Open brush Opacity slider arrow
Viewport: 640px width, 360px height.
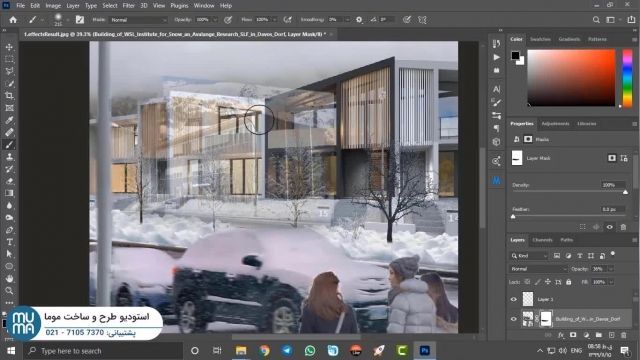[x=215, y=20]
